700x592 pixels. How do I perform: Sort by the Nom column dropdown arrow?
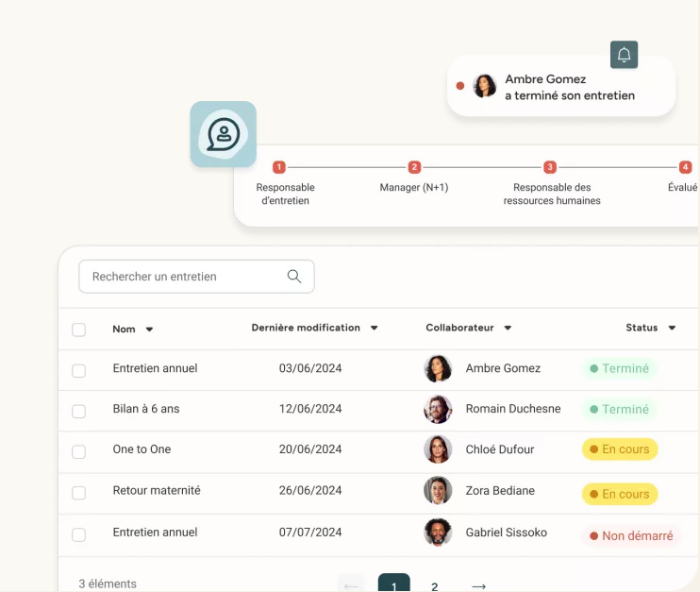[149, 330]
